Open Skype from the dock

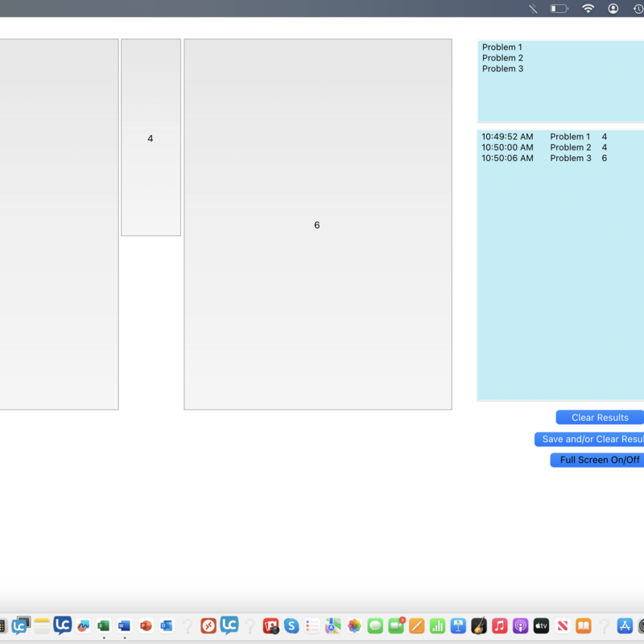pos(291,625)
